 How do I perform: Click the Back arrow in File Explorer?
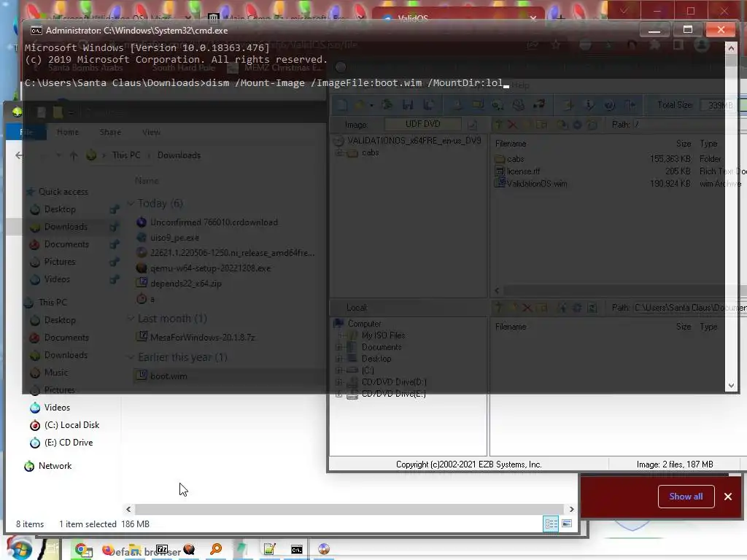coord(19,155)
